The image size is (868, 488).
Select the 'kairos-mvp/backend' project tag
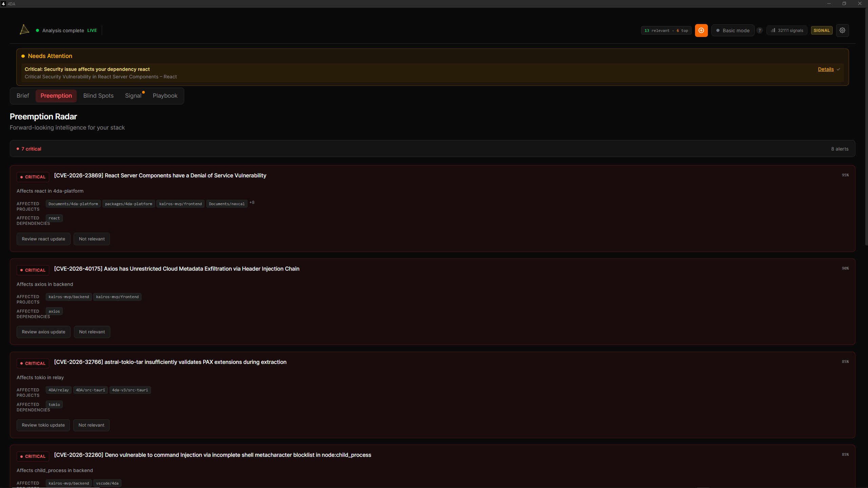click(69, 297)
